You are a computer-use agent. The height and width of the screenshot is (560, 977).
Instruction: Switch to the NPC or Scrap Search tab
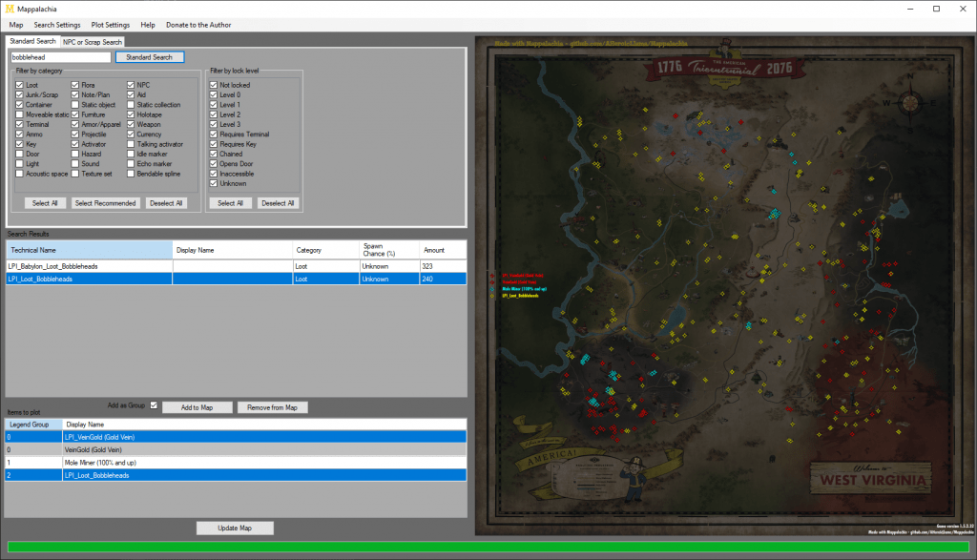click(x=92, y=42)
